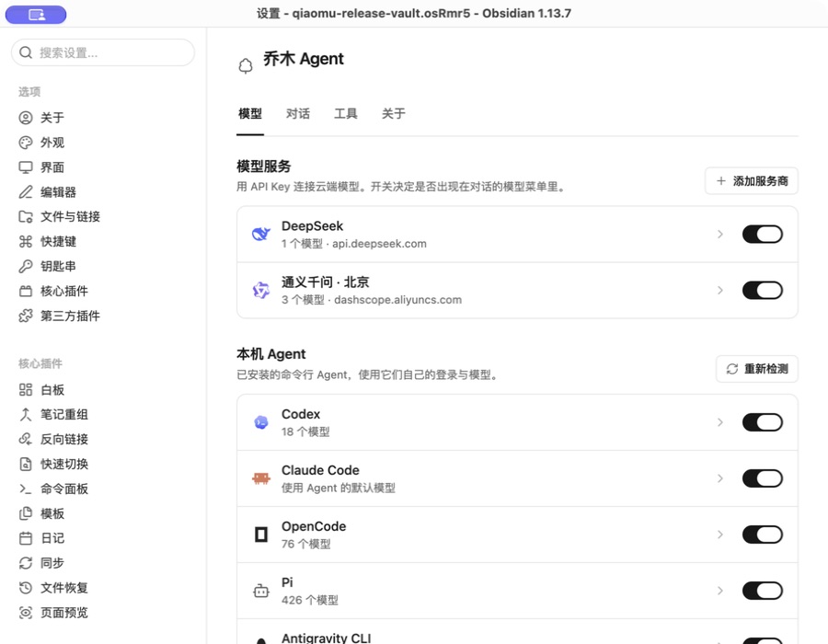Open 命令面板 settings label
The height and width of the screenshot is (644, 828).
[63, 489]
